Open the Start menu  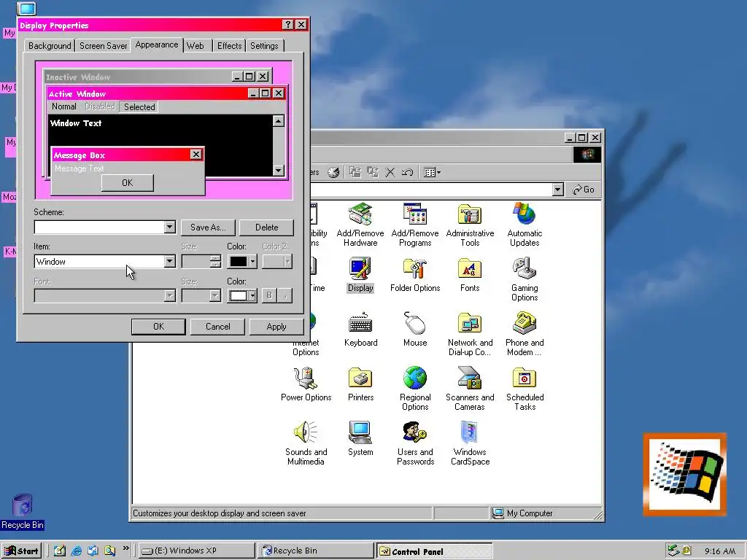[x=21, y=551]
